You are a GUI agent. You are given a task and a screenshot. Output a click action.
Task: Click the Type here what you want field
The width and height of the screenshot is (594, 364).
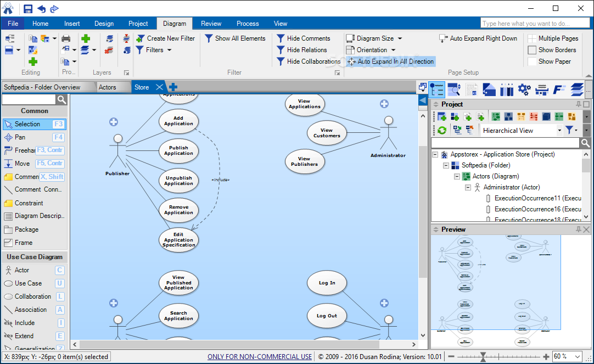pyautogui.click(x=535, y=24)
